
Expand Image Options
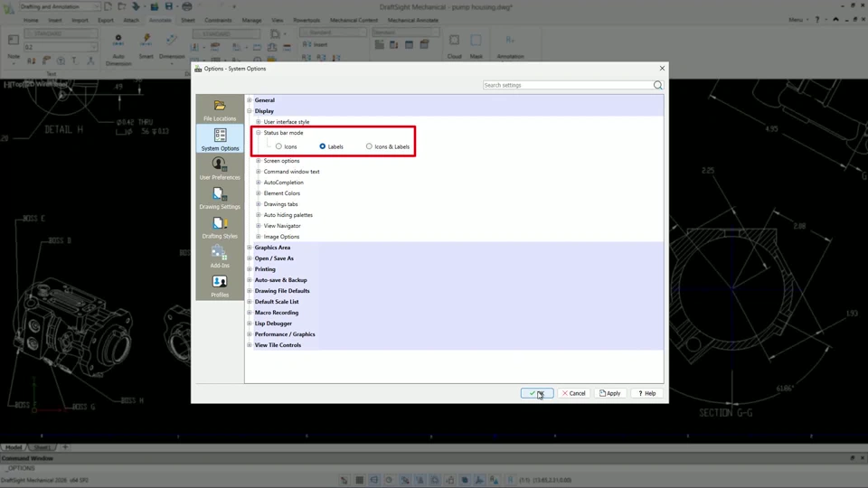tap(258, 236)
